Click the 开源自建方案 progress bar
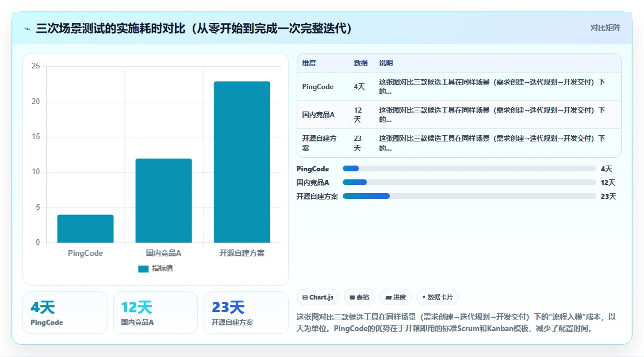 click(x=469, y=197)
